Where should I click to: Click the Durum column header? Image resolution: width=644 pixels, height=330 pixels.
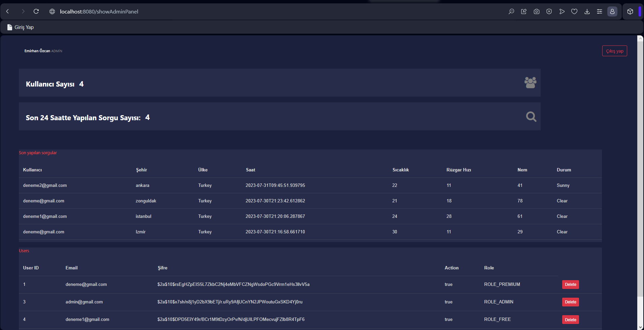[x=564, y=170]
